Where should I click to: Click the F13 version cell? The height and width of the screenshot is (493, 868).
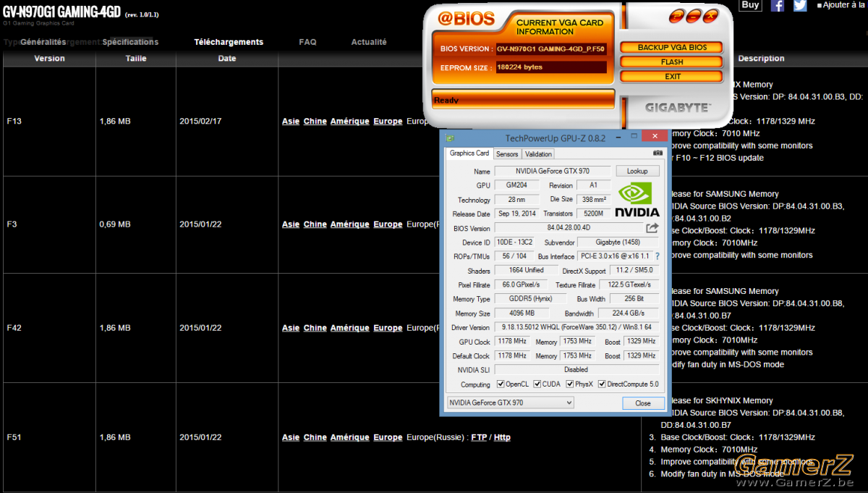(x=49, y=122)
